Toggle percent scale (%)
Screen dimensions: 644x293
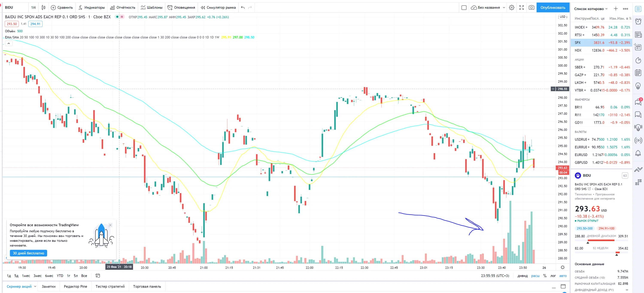pyautogui.click(x=545, y=276)
